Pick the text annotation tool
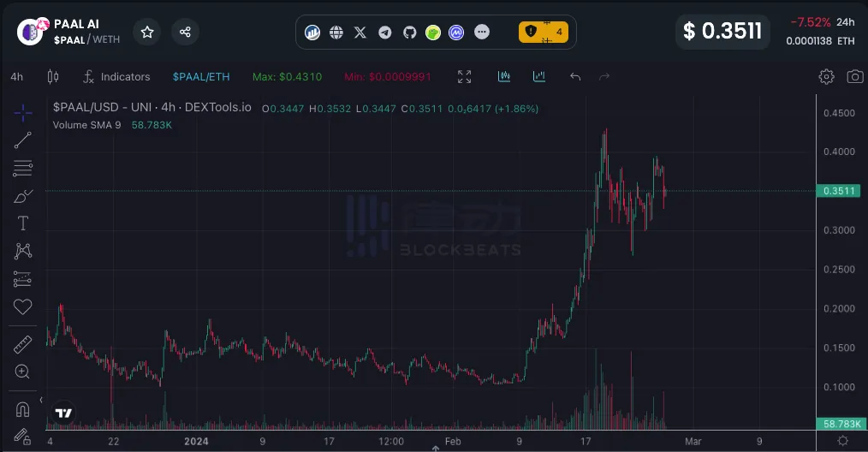This screenshot has width=868, height=452. click(x=23, y=223)
